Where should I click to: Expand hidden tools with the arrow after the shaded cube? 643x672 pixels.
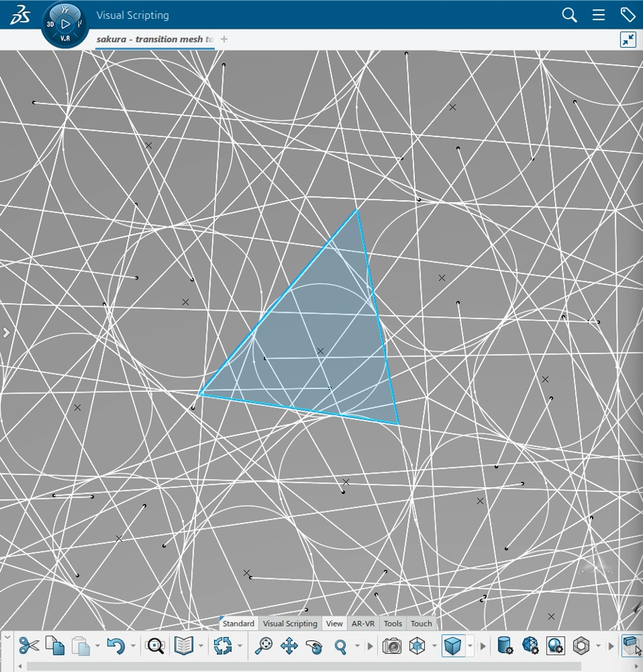[483, 646]
